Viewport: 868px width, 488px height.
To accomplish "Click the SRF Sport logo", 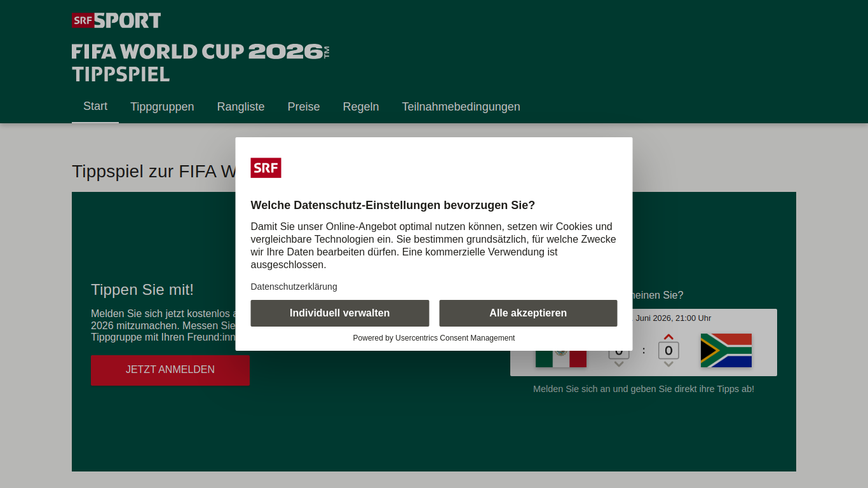I will pyautogui.click(x=116, y=20).
